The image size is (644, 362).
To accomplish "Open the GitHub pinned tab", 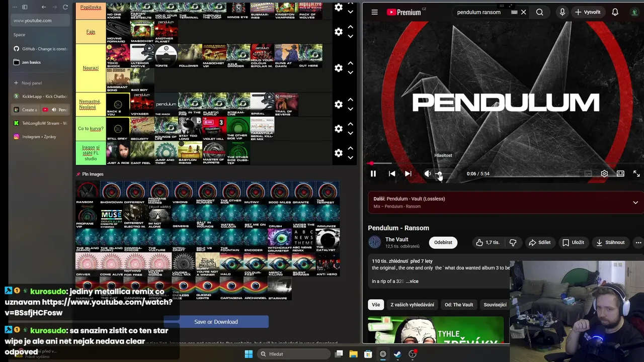I will 41,49.
